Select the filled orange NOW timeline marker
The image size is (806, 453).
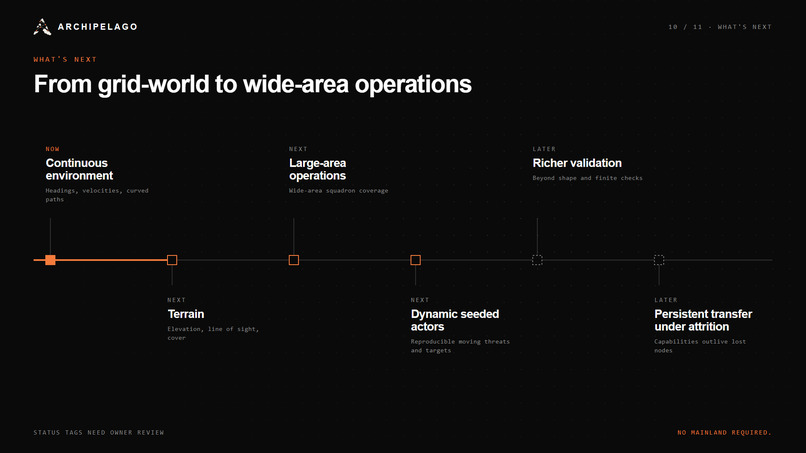(x=50, y=260)
